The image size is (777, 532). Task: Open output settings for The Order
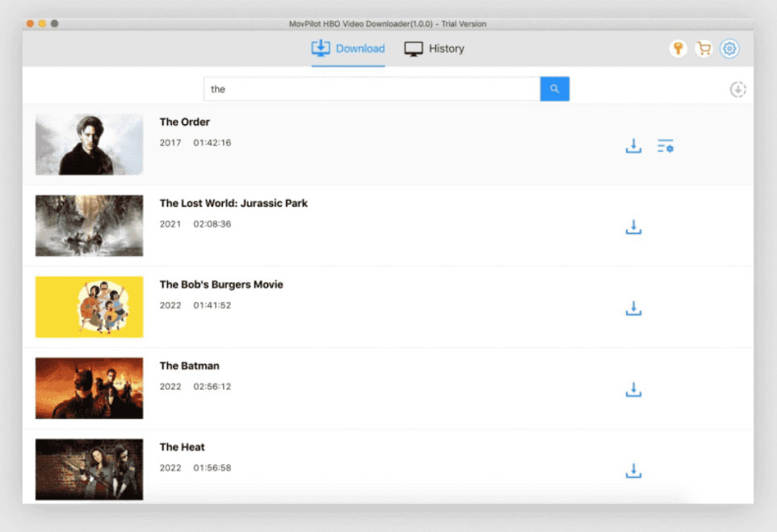(x=665, y=146)
